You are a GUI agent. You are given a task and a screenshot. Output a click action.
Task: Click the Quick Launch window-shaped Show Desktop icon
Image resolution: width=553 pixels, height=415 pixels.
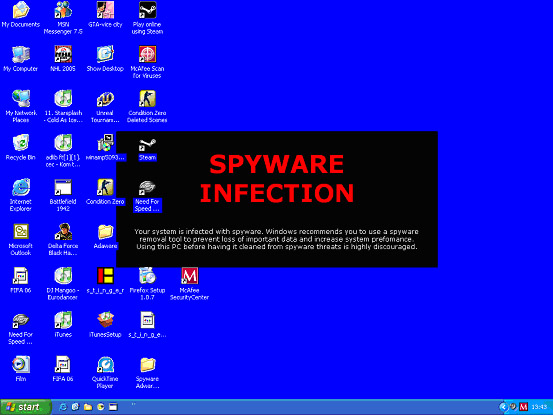pos(113,407)
